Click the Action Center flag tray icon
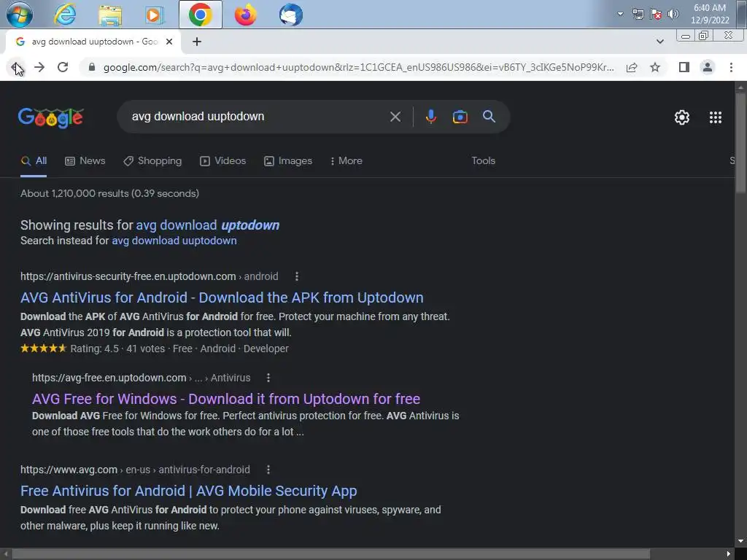Screen dimensions: 747x560 click(x=656, y=14)
